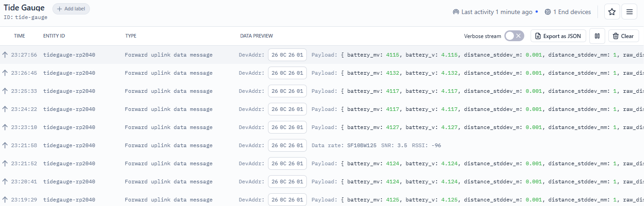Clear the event list
Screen dimensions: 644x206
[623, 36]
